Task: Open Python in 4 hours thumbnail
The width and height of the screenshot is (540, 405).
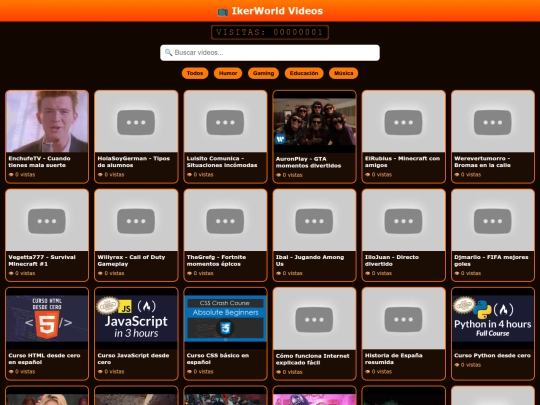Action: pos(492,319)
